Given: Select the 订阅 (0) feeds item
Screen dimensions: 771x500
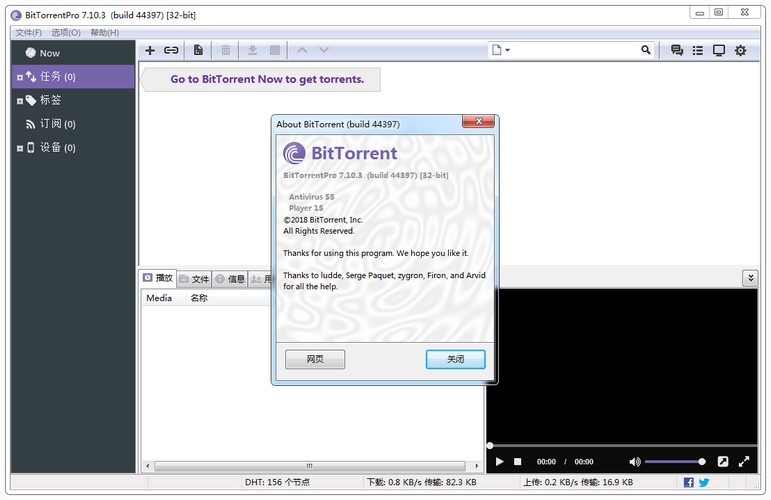Looking at the screenshot, I should pyautogui.click(x=73, y=124).
